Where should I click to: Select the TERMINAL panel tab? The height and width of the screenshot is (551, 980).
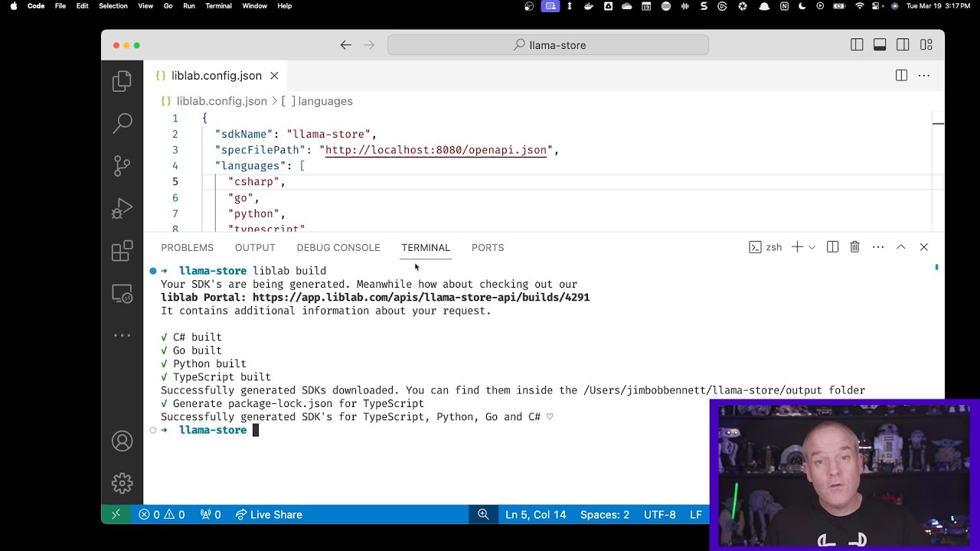pos(426,247)
